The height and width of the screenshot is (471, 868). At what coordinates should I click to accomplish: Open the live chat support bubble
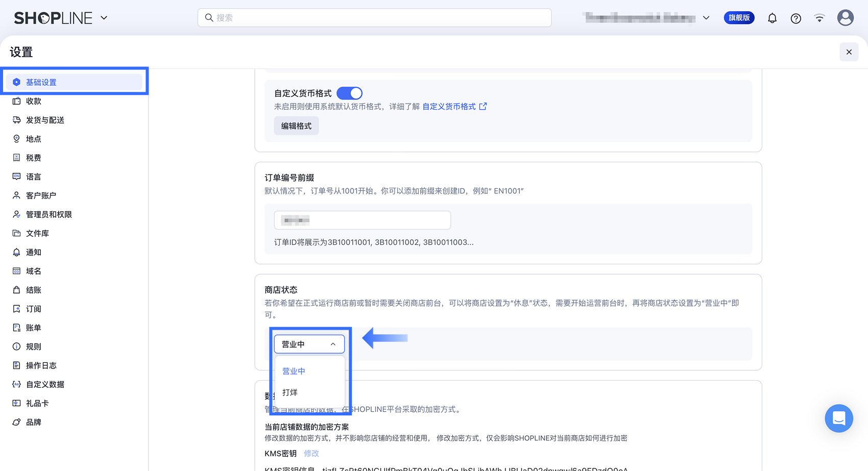click(x=838, y=418)
